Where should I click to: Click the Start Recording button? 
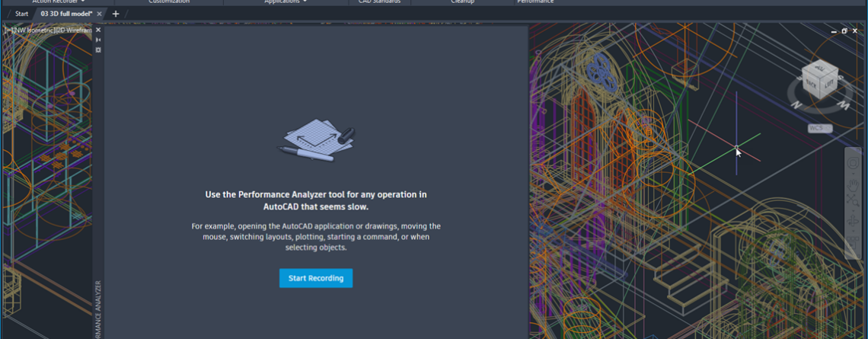coord(315,278)
